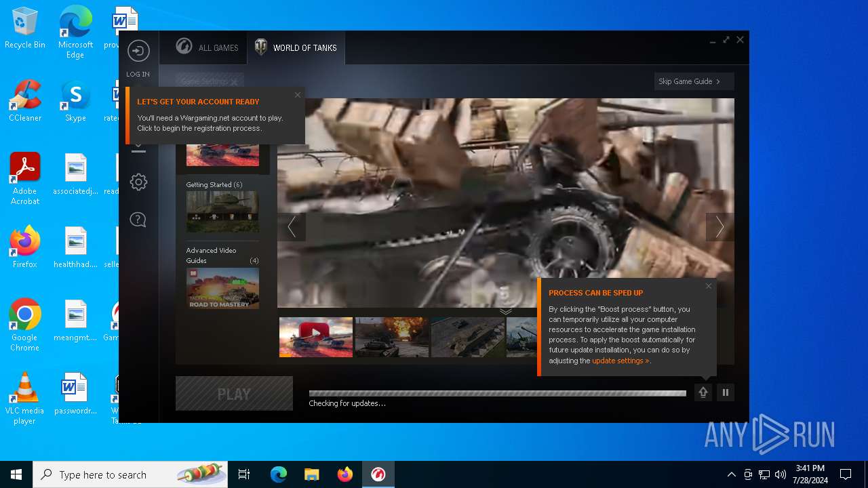Click the Log In icon in sidebar

[x=138, y=52]
